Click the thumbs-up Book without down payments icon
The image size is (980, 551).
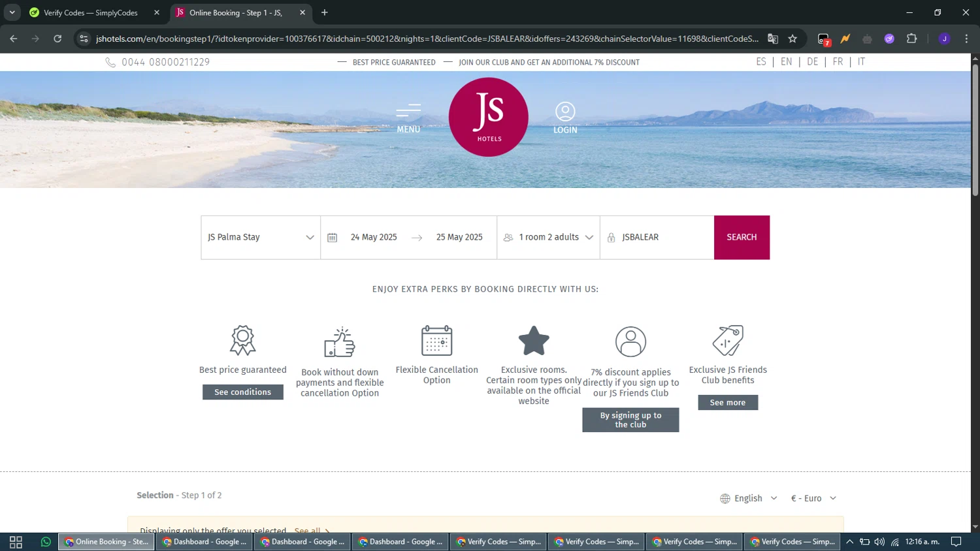[340, 342]
